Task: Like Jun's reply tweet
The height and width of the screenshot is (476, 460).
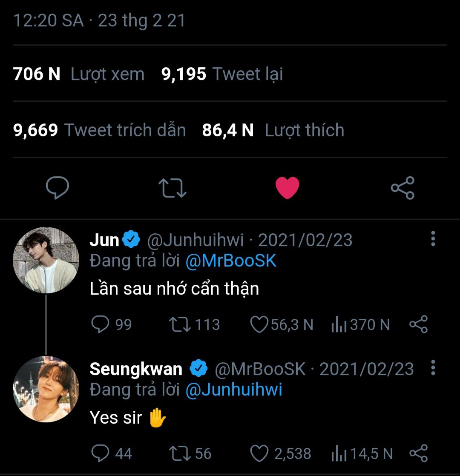Action: pyautogui.click(x=259, y=325)
